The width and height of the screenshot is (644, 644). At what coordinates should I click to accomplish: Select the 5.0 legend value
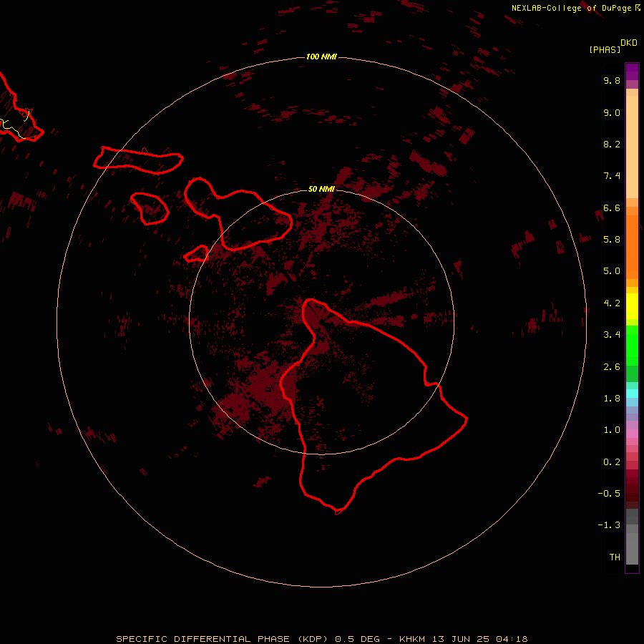612,271
